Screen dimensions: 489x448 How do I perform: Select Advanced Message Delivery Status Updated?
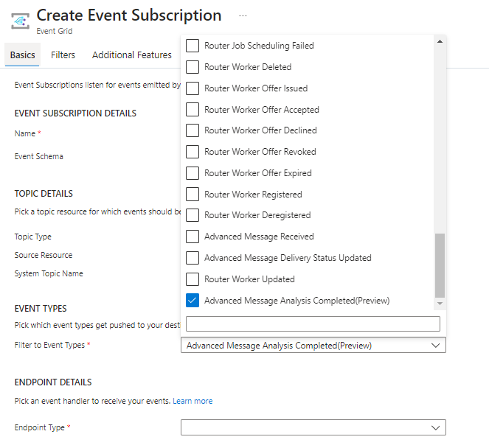tap(193, 258)
